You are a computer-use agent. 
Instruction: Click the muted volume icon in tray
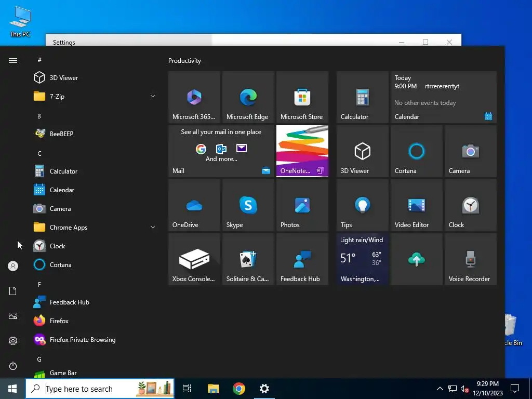(x=464, y=389)
